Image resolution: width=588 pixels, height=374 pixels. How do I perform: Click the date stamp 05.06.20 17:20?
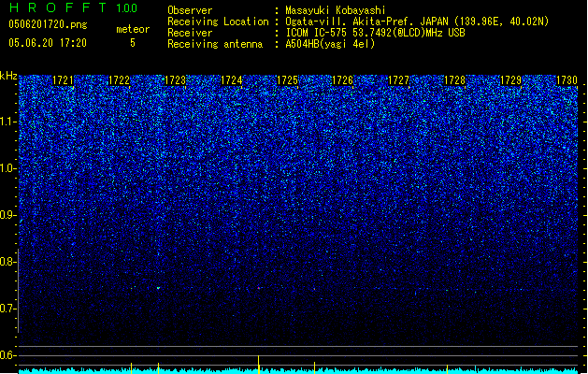tap(48, 42)
